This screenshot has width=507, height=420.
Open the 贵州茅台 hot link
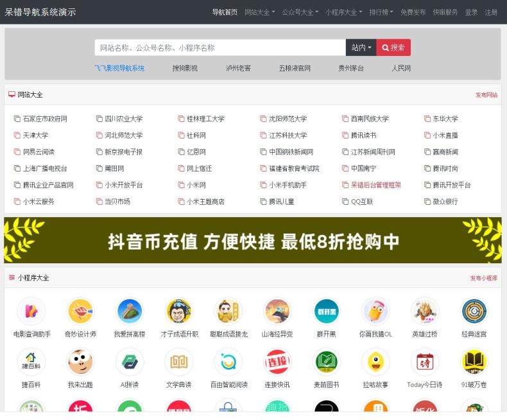(x=351, y=68)
